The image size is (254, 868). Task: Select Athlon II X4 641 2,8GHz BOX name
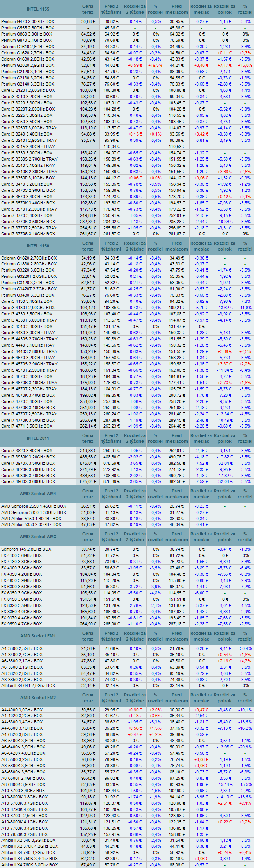[28, 685]
